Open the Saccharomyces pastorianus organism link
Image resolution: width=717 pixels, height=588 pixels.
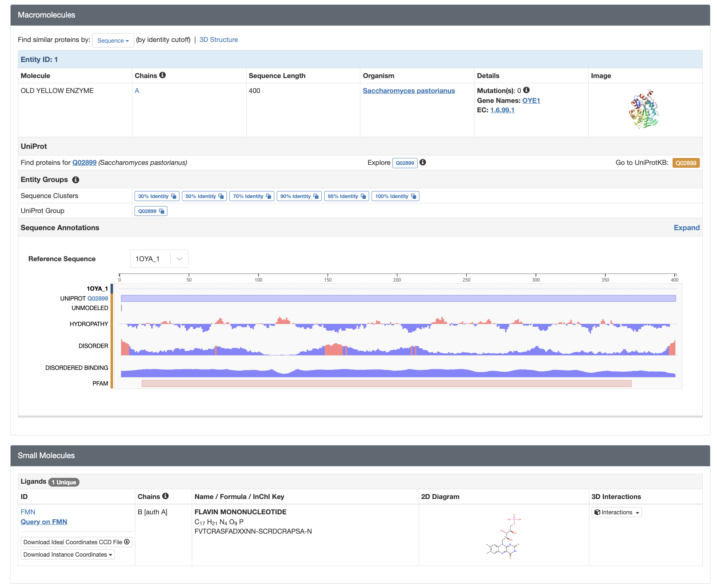pos(408,90)
